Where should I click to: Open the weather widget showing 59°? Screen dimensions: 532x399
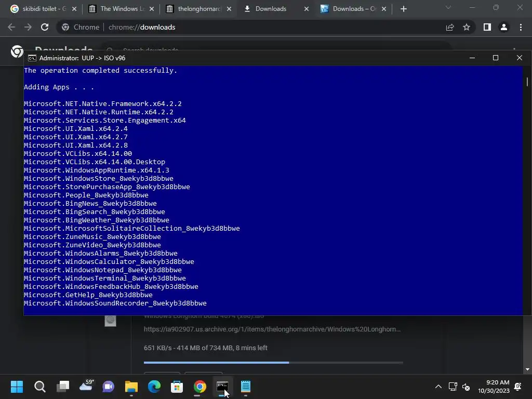(86, 386)
